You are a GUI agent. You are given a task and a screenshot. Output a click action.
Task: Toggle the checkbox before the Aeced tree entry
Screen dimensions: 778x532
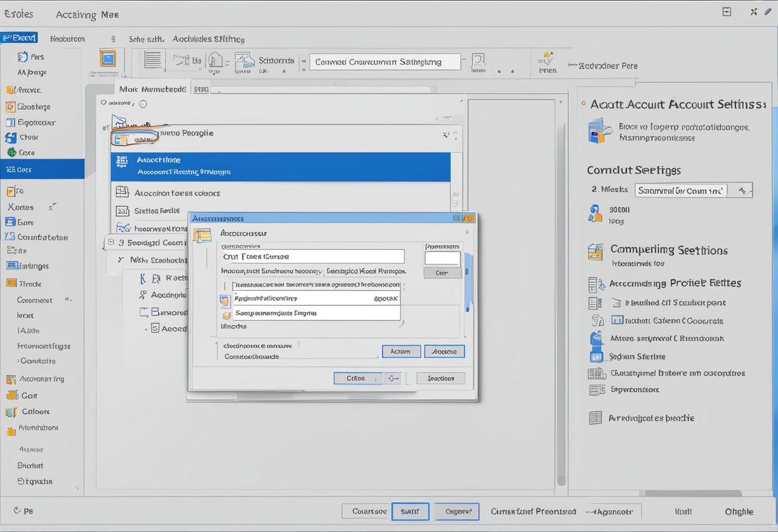tap(154, 328)
